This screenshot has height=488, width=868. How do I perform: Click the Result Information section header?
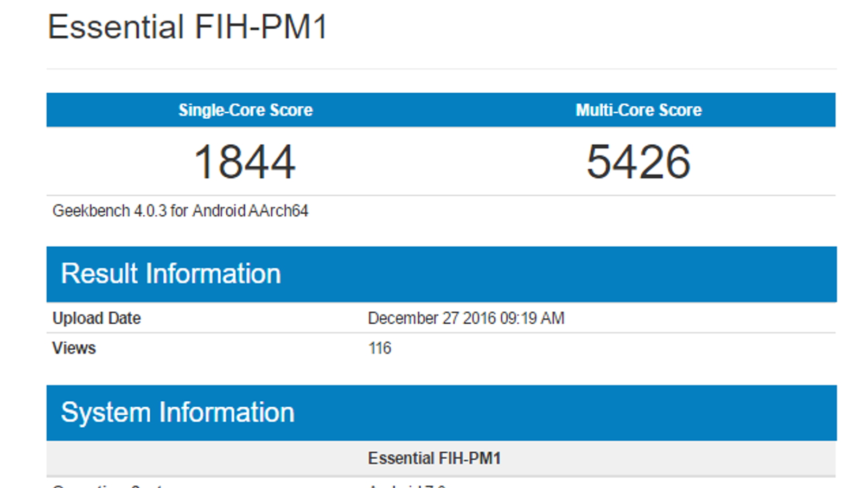coord(171,274)
